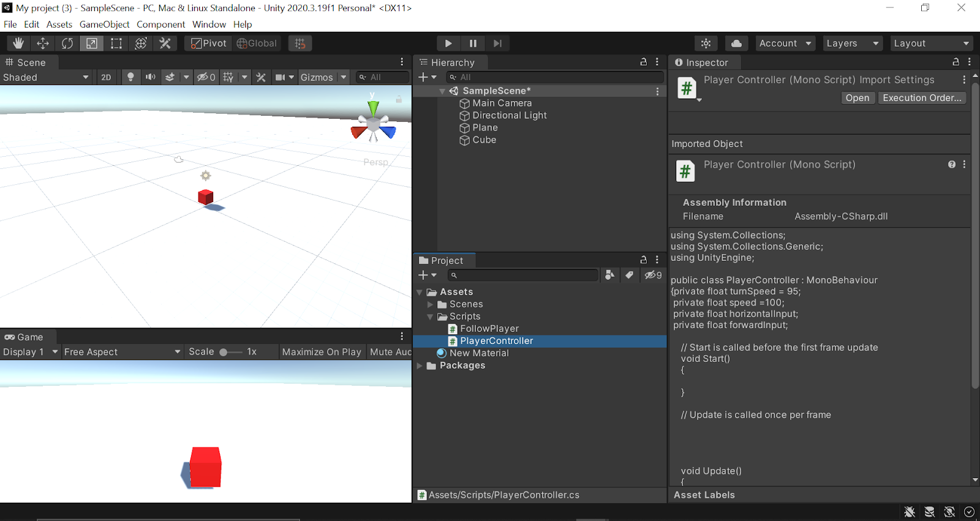
Task: Toggle scene lighting bulb icon
Action: 130,77
